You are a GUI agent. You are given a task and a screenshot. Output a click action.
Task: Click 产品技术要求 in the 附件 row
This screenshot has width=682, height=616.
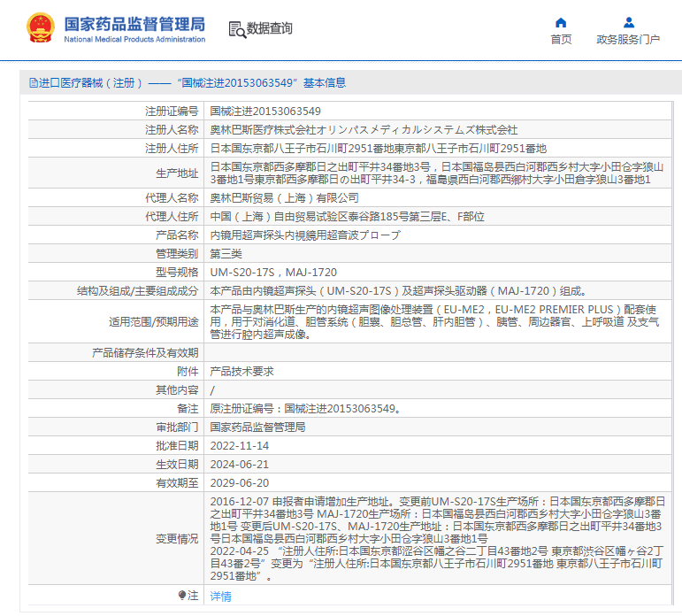[241, 372]
